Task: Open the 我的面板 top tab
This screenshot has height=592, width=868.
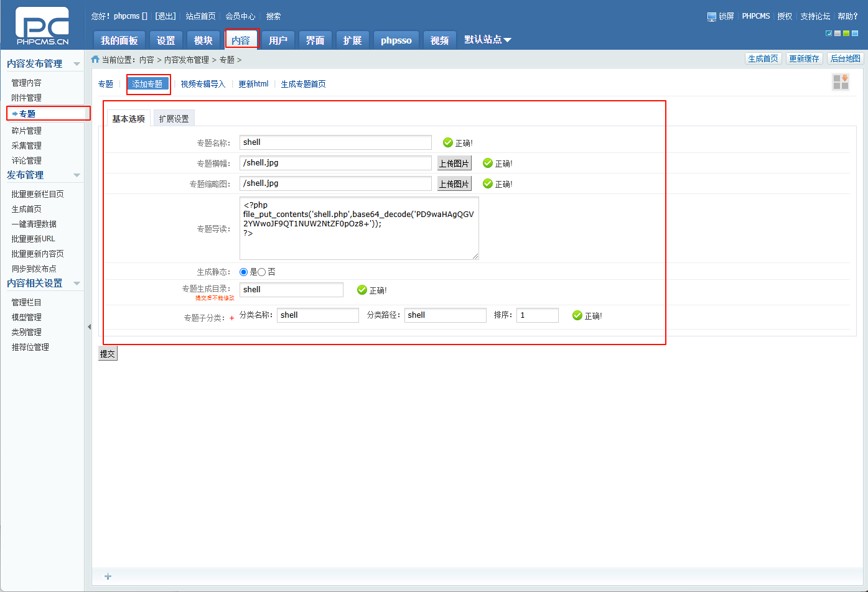Action: click(119, 40)
